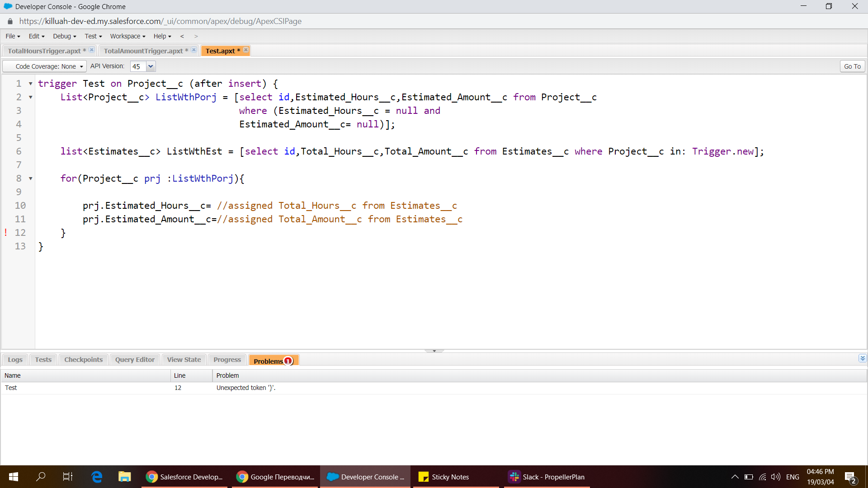Open the Debug menu

[x=64, y=36]
